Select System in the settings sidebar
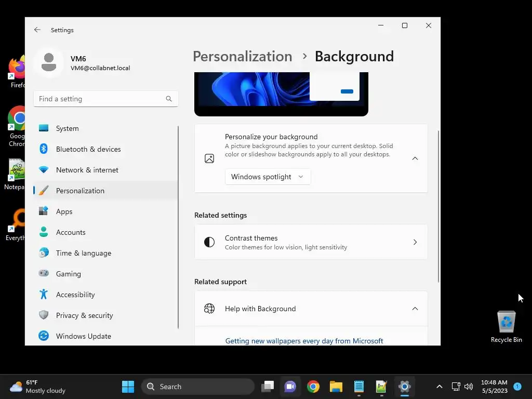This screenshot has width=532, height=399. click(105, 128)
